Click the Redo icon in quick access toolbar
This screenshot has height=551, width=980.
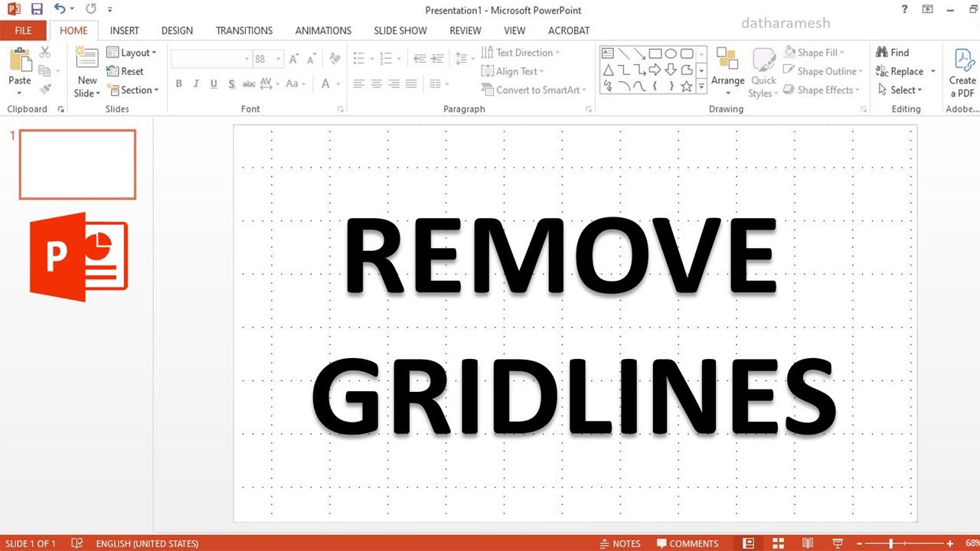point(91,10)
